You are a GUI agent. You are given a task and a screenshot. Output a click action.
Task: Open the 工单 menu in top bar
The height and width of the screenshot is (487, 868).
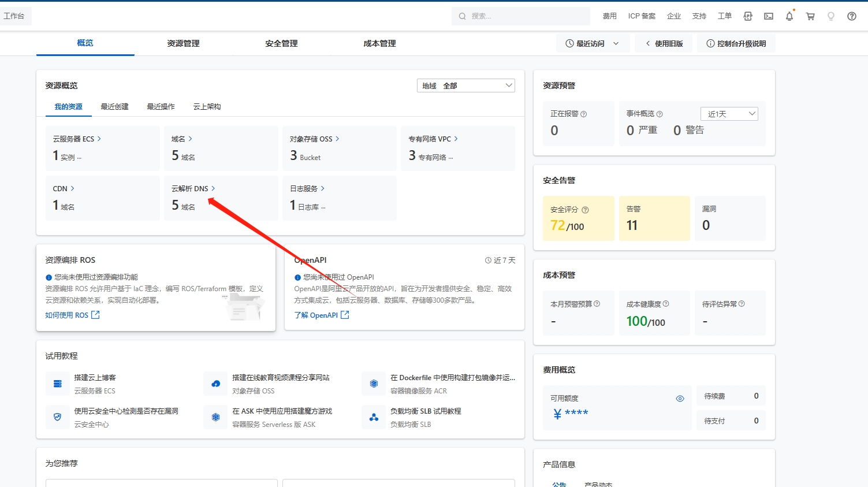[725, 16]
